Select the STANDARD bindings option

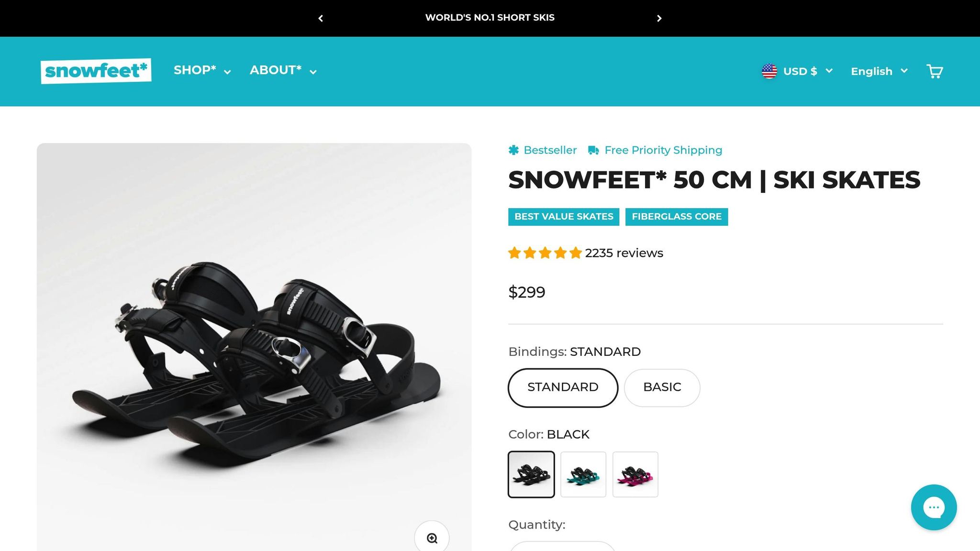click(563, 387)
